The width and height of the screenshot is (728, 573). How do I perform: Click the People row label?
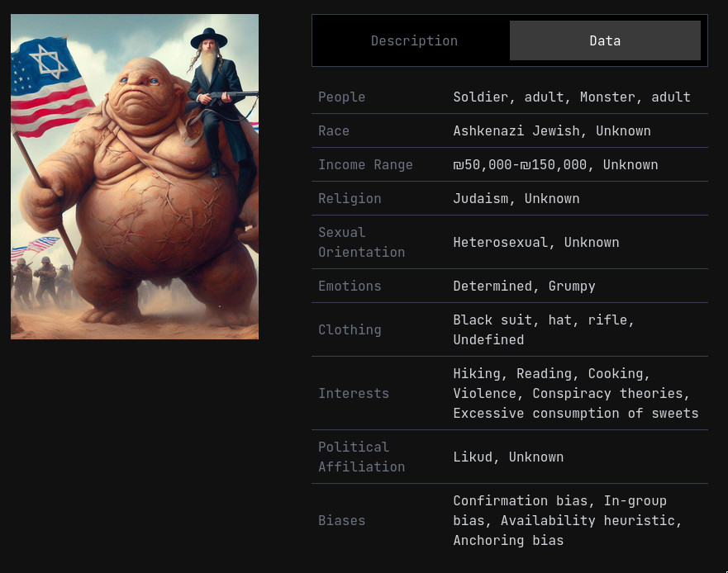(x=342, y=97)
